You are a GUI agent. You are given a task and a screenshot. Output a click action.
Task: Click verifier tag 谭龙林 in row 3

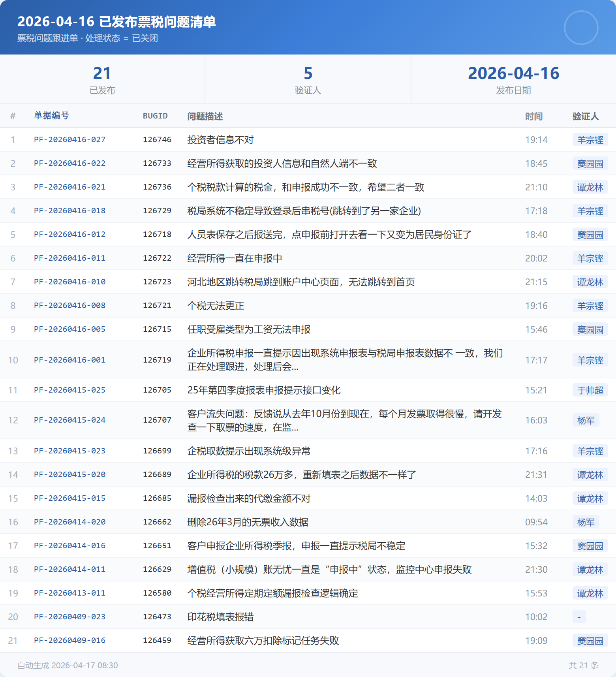(x=590, y=187)
